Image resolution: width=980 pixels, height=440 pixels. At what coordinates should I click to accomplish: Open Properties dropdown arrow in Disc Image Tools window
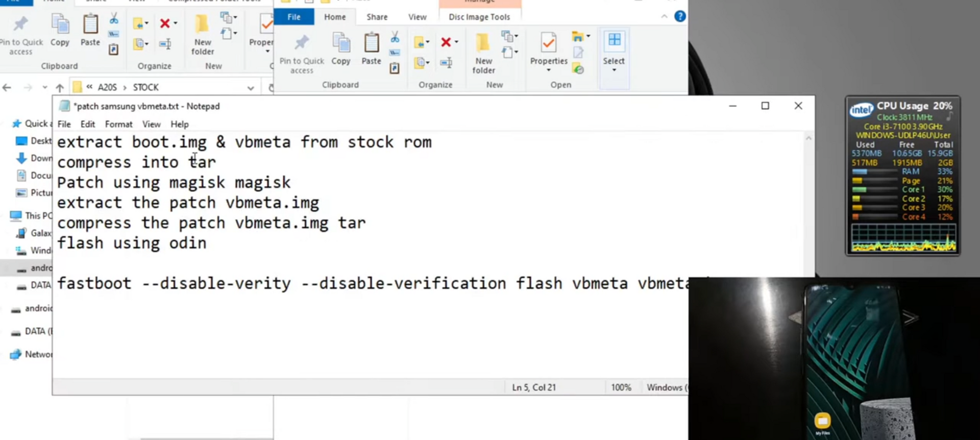pos(549,70)
